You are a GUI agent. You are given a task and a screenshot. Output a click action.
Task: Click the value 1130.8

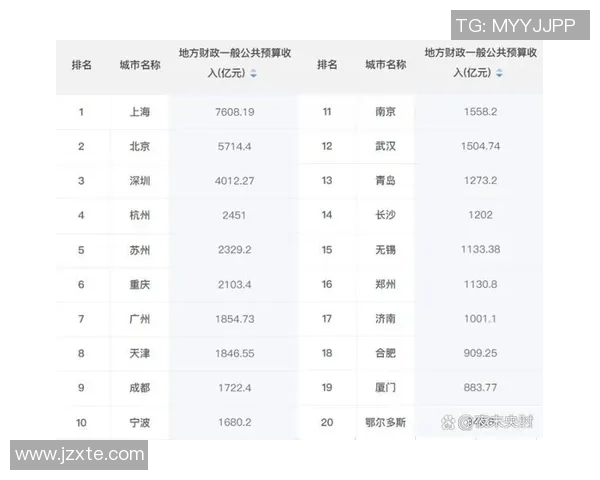tap(481, 284)
